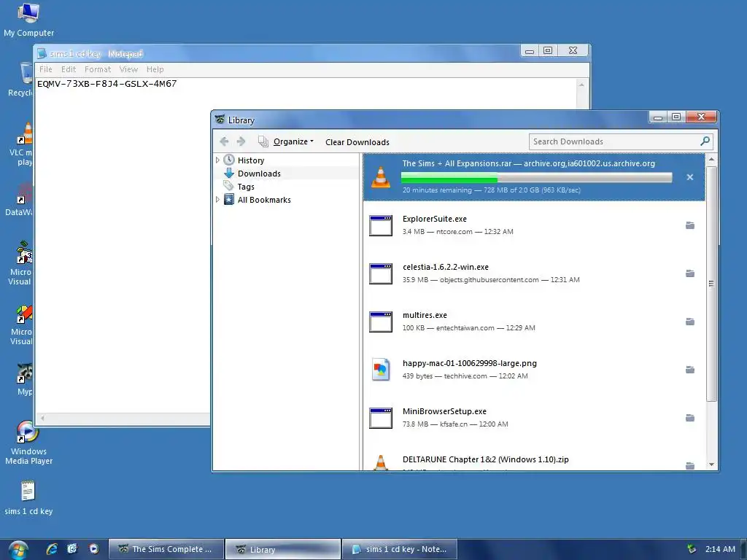Click Notepad horizontal scroll left arrow

click(42, 418)
